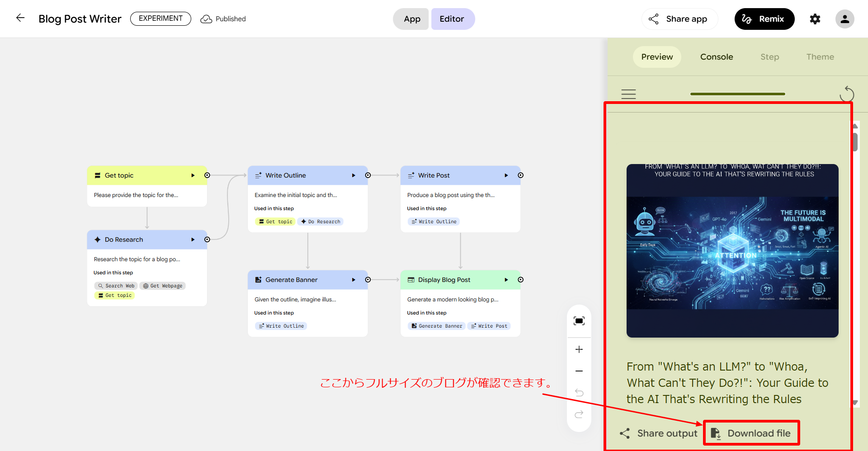Click the generated blog banner image

(x=732, y=251)
